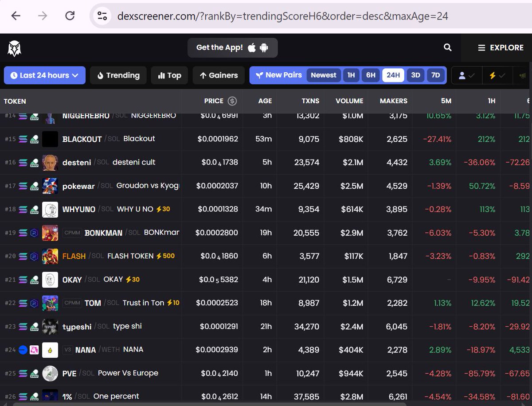Screen dimensions: 532x406
Task: Select the 3D age option
Action: coord(415,75)
